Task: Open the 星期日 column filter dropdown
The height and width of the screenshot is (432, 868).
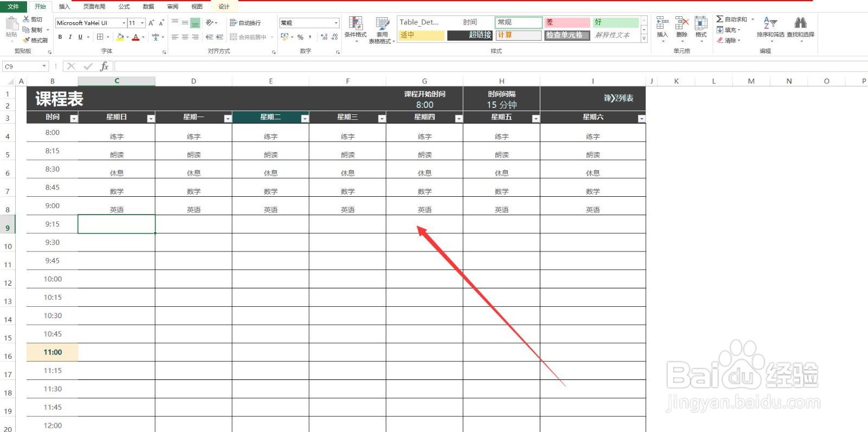Action: (x=151, y=119)
